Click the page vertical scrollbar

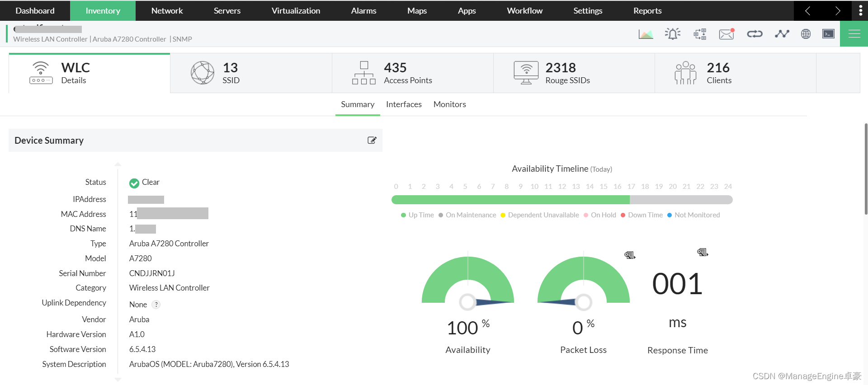(x=866, y=169)
